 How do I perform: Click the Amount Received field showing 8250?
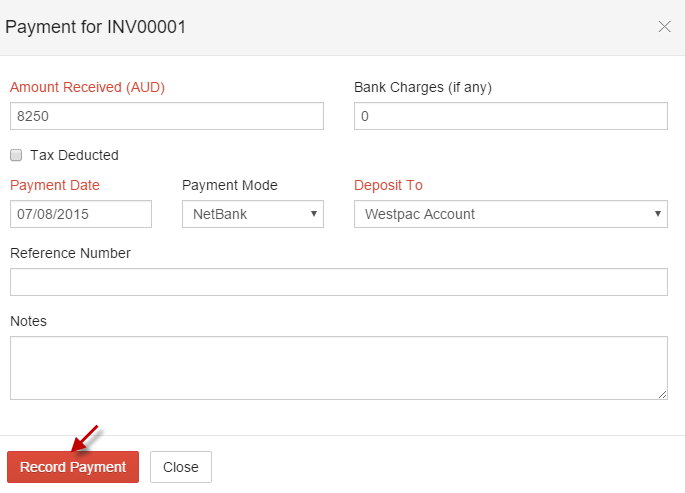tap(167, 116)
